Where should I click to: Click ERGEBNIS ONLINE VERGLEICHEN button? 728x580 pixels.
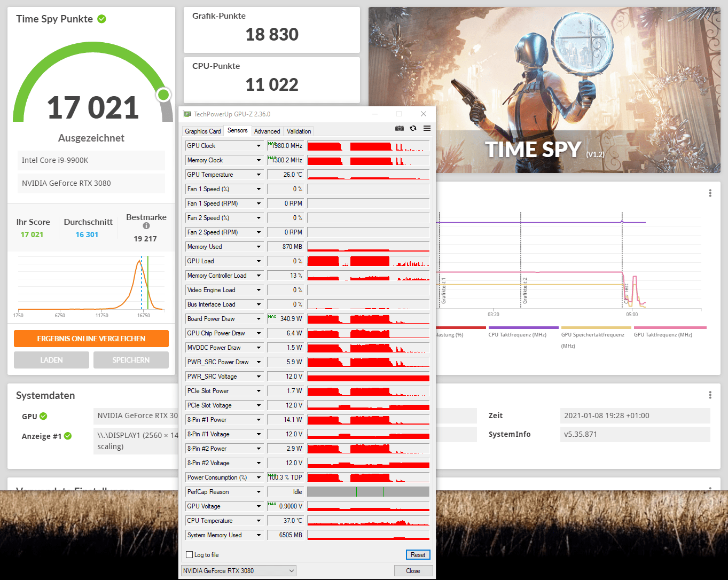(91, 339)
